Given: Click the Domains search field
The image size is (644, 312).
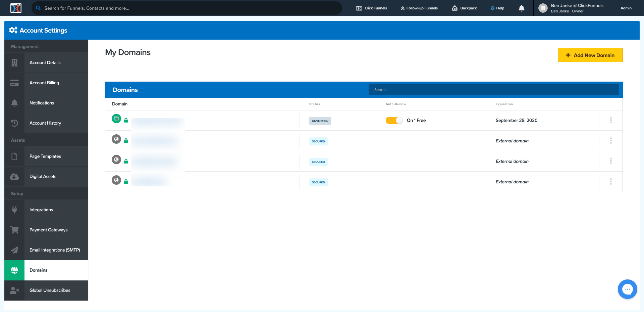Looking at the screenshot, I should pyautogui.click(x=493, y=90).
